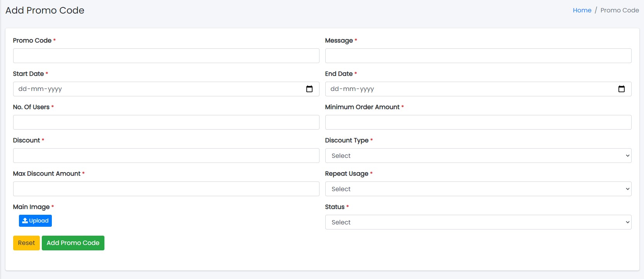
Task: Click the Max Discount Amount field
Action: (166, 189)
